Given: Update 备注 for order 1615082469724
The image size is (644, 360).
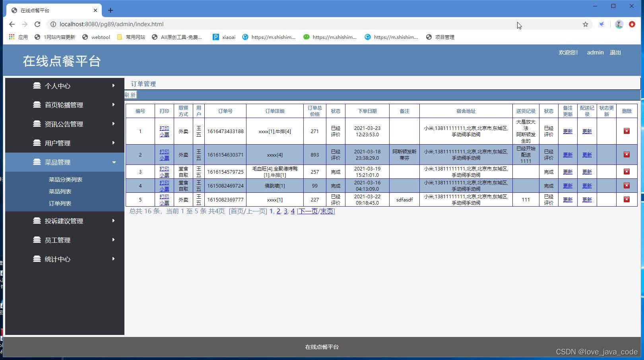Looking at the screenshot, I should tap(568, 186).
